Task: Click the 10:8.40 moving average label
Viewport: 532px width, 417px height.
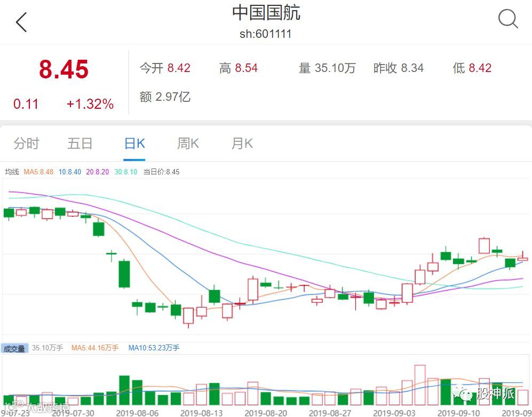Action: click(70, 172)
